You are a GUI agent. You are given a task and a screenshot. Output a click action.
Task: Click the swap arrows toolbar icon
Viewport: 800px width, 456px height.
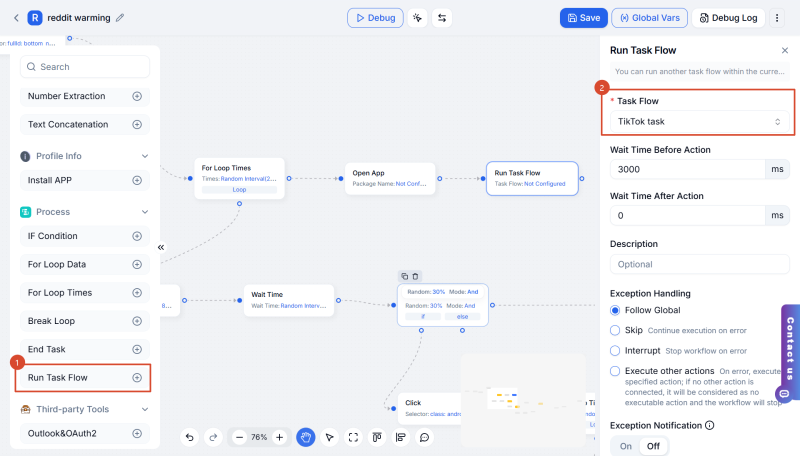(442, 18)
